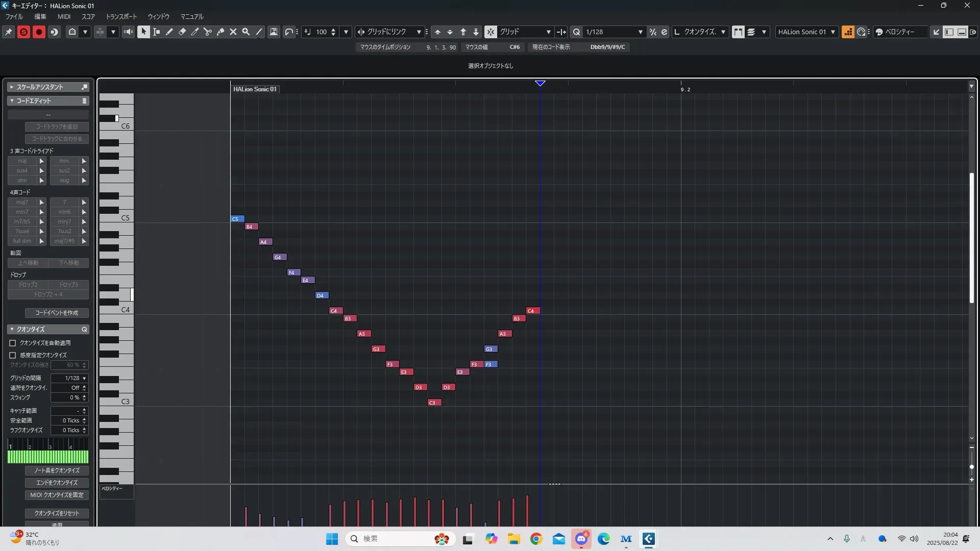Collapse the コードエディット section
The width and height of the screenshot is (980, 551).
12,101
